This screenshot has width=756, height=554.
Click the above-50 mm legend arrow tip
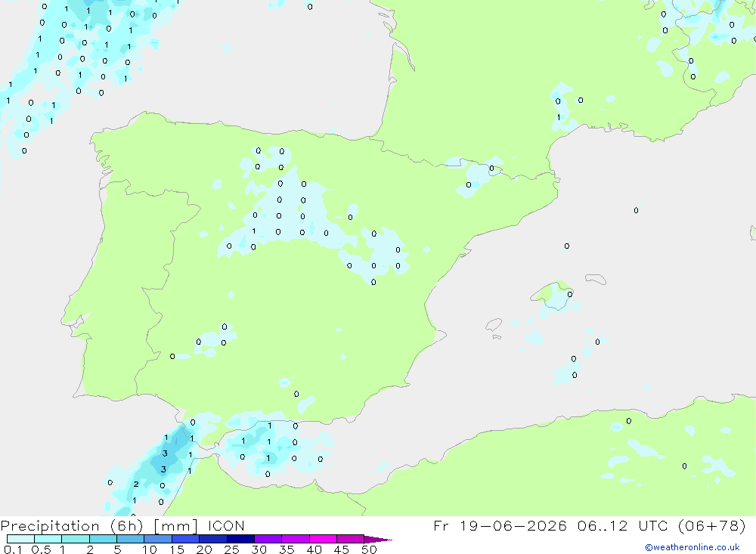tap(379, 540)
